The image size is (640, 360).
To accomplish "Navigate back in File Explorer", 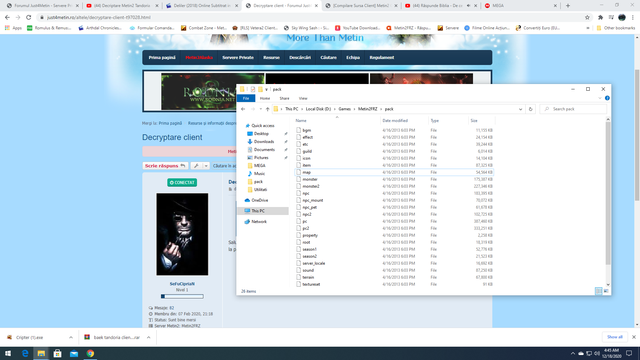I will (x=243, y=109).
